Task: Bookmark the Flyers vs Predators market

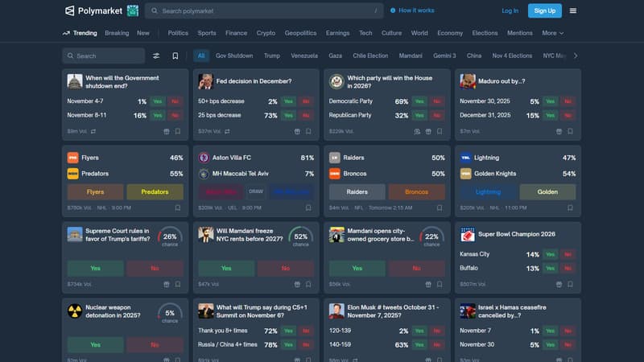Action: point(178,208)
